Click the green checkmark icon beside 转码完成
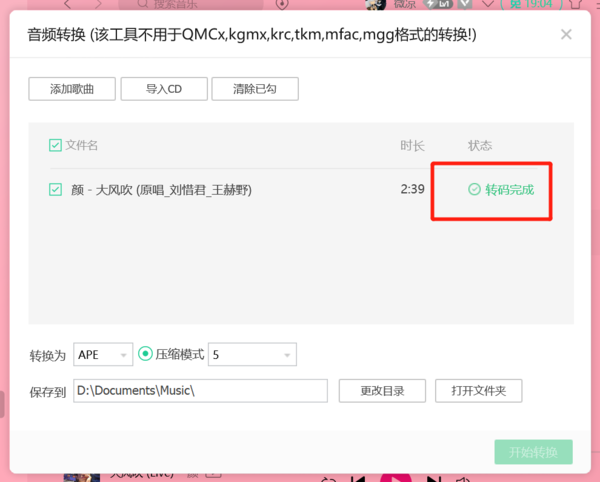Viewport: 600px width, 482px height. 474,189
